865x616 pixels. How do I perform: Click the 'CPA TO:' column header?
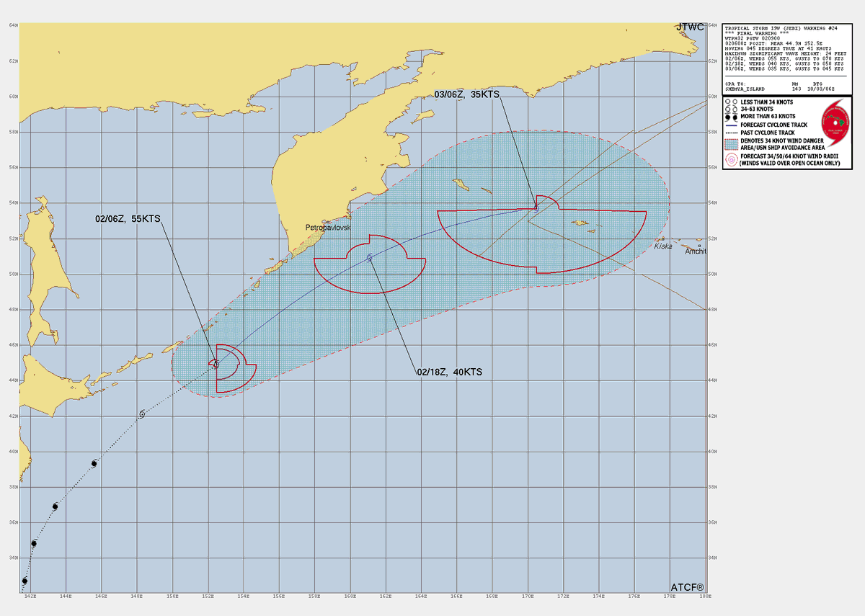[x=735, y=84]
